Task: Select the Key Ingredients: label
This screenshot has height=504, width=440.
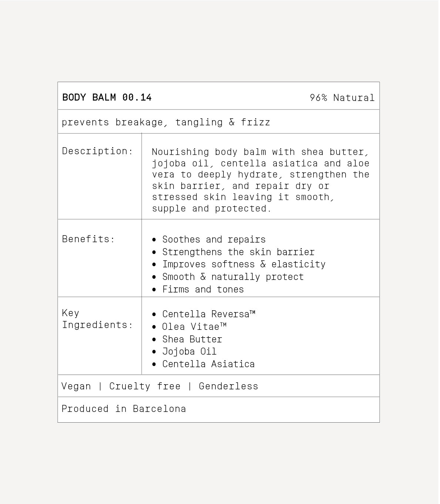Action: click(x=97, y=319)
